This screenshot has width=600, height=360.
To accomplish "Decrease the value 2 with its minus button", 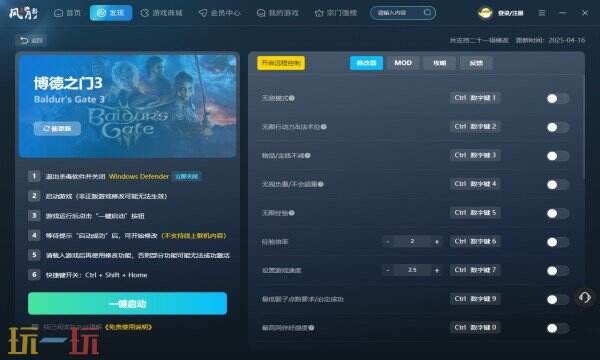I will click(388, 241).
